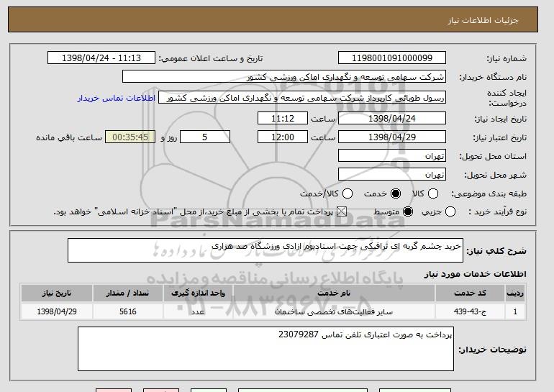The width and height of the screenshot is (554, 392).
Task: Choose the متوسط purchase process option
Action: (408, 211)
